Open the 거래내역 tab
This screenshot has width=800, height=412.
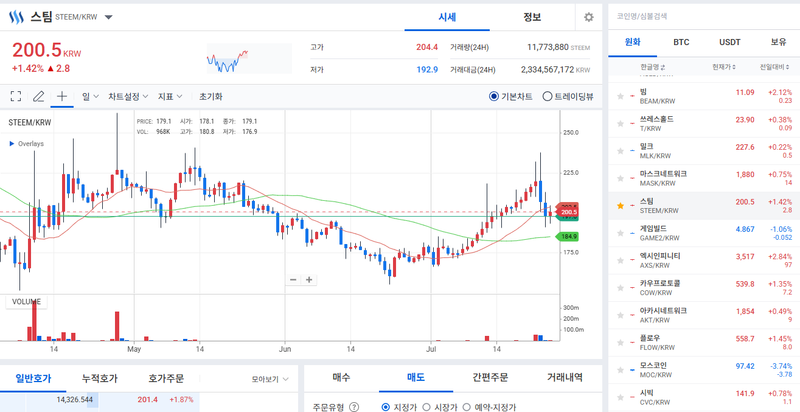coord(564,378)
